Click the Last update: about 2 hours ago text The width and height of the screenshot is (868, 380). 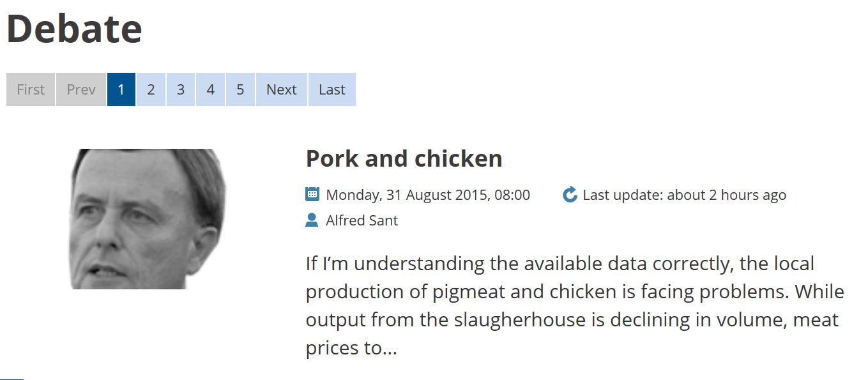(684, 195)
